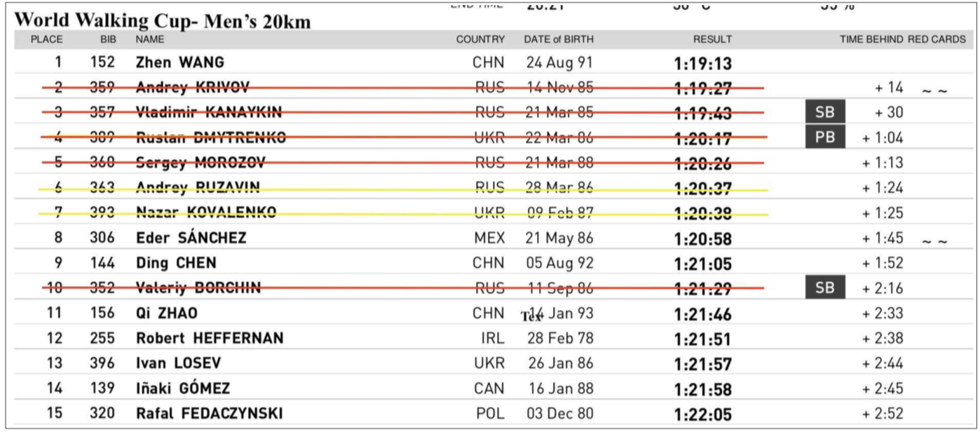The width and height of the screenshot is (980, 432).
Task: Select Iñaki GÓMEZ's row name
Action: click(x=183, y=389)
